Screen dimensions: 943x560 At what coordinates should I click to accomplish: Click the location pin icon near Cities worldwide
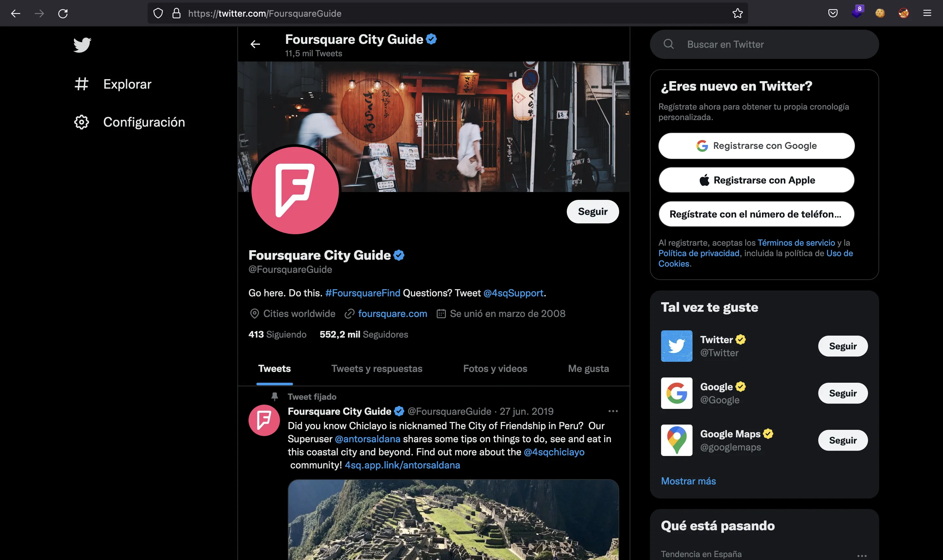pos(254,313)
